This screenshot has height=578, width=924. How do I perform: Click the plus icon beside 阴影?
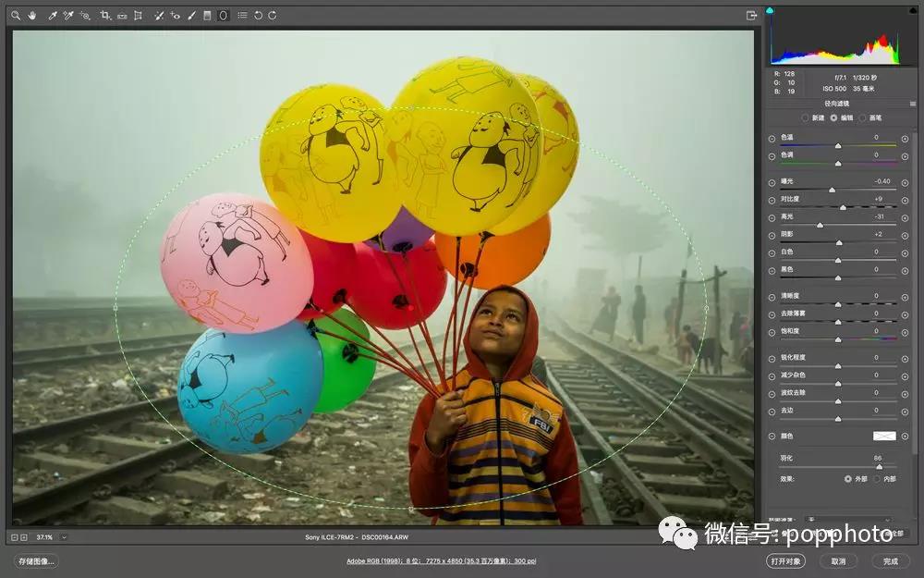(x=906, y=236)
